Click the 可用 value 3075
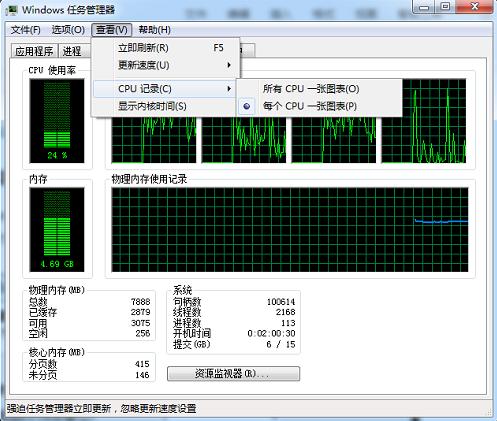 pos(141,323)
